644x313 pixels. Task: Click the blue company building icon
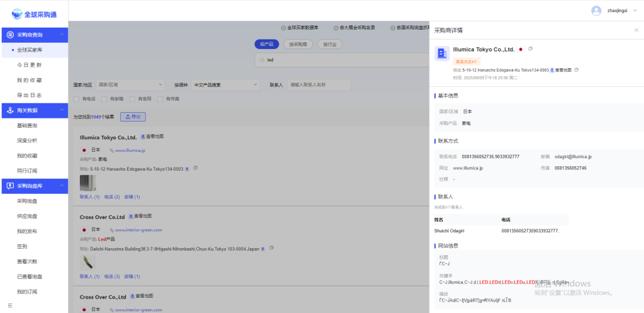[x=441, y=54]
